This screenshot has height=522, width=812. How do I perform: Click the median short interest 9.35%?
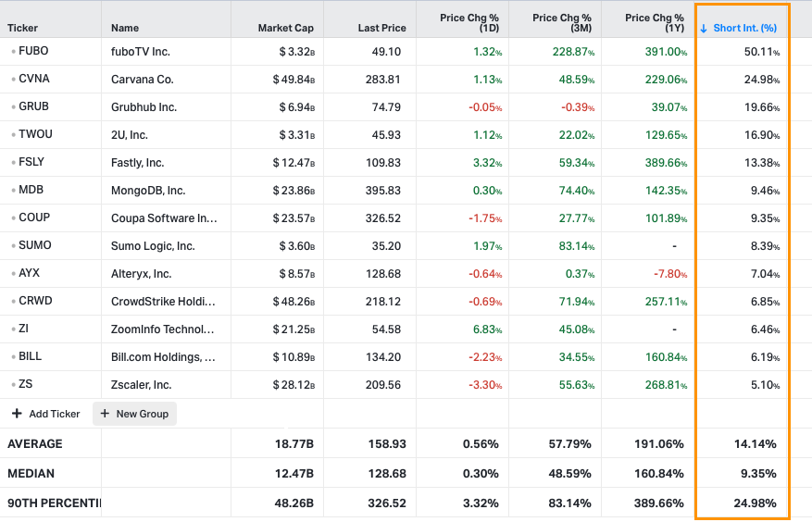[x=758, y=473]
